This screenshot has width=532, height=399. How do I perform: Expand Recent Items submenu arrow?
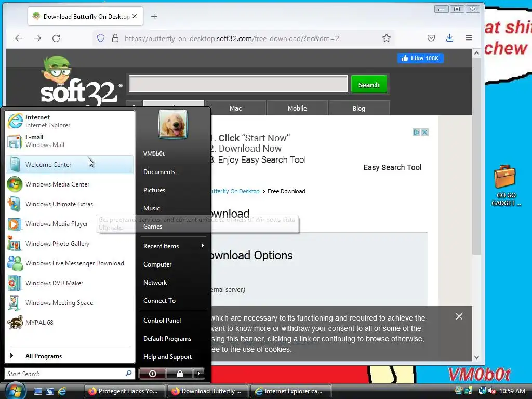pos(202,246)
